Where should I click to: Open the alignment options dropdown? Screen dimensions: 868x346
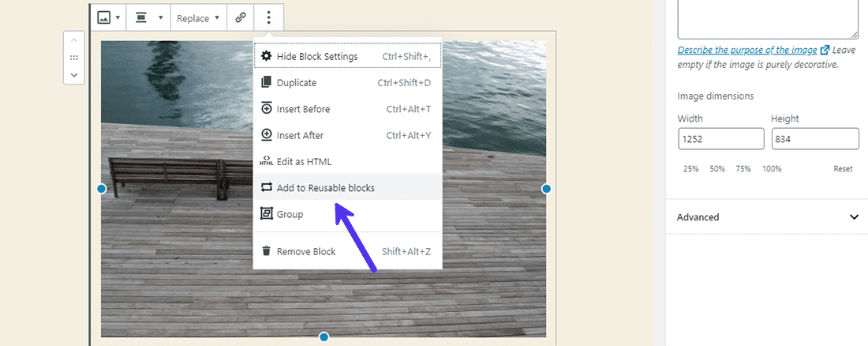[148, 17]
